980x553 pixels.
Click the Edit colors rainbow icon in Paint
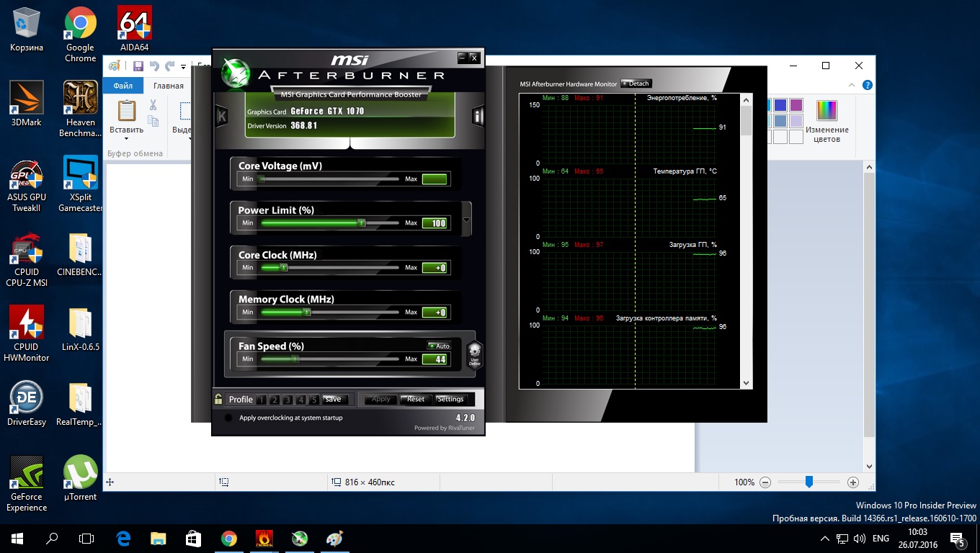(827, 110)
